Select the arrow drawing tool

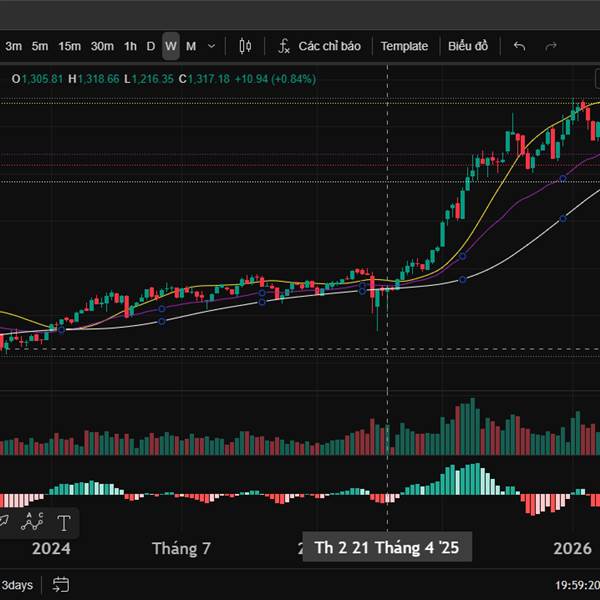3,521
